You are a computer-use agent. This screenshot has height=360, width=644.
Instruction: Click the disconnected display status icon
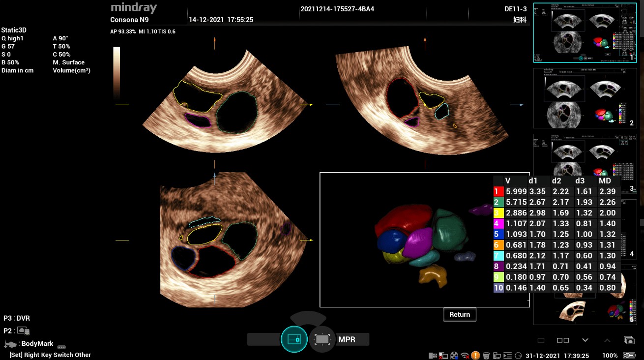coord(443,355)
